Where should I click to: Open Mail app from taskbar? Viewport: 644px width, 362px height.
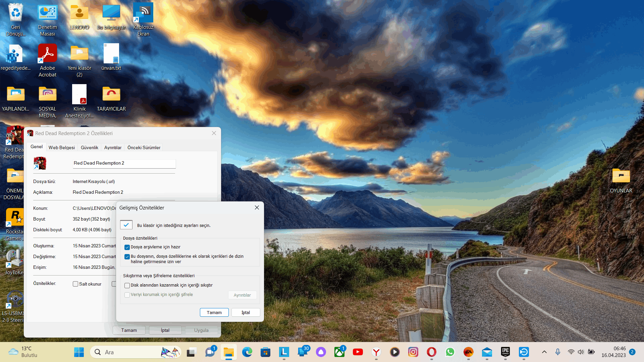(x=487, y=352)
